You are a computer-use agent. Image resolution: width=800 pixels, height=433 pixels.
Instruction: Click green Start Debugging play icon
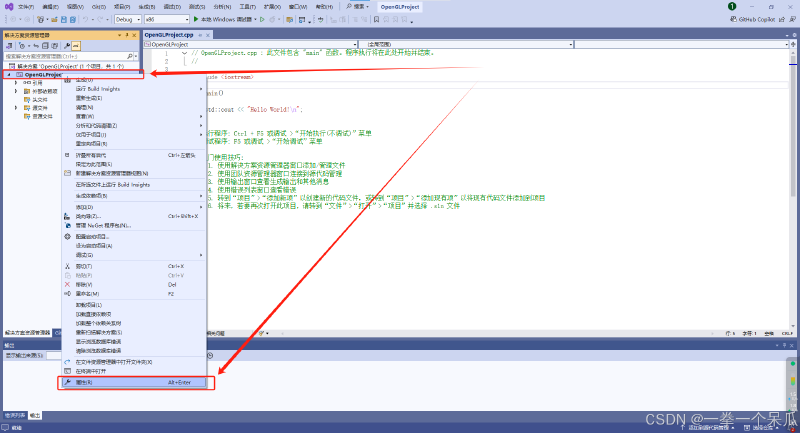[x=196, y=19]
